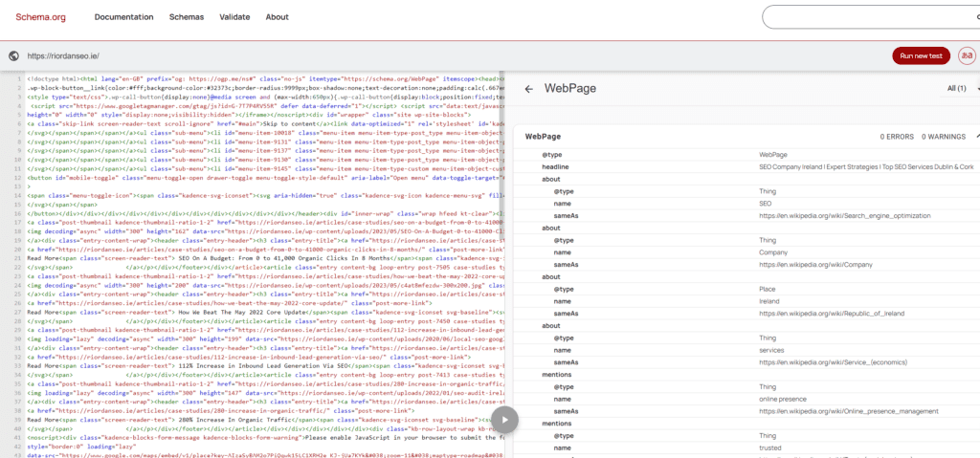Screen dimensions: 980x458
Task: Select the name value Company
Action: click(773, 252)
